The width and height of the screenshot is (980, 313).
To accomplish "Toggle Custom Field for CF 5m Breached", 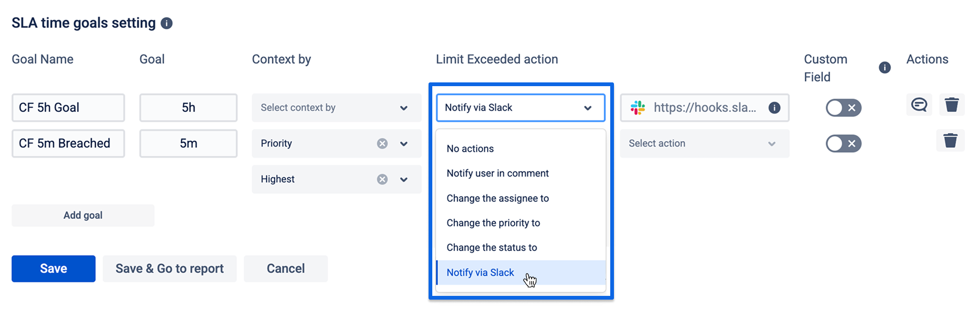I will (x=843, y=143).
